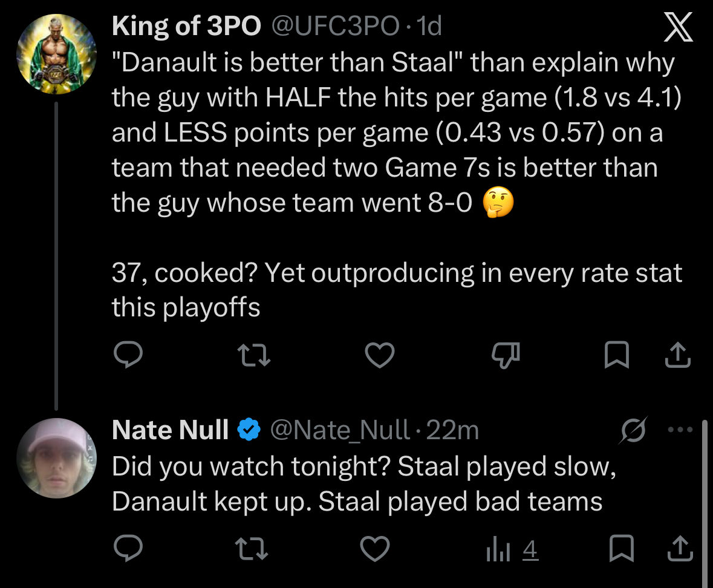
Task: Click the Nate Null verified badge
Action: click(x=249, y=430)
